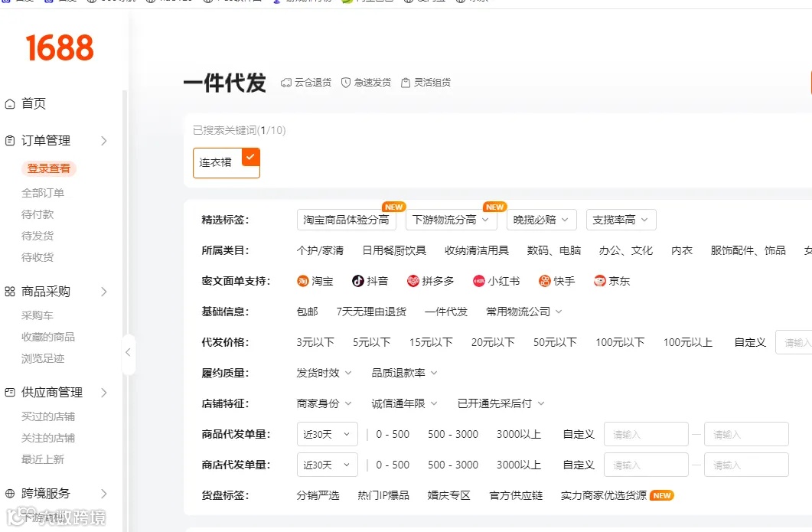Open the 支揽率高 dropdown

click(621, 220)
